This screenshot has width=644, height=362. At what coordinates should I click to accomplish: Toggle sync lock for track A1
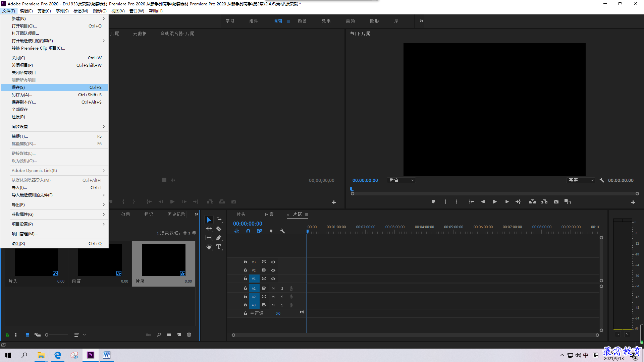pyautogui.click(x=264, y=289)
